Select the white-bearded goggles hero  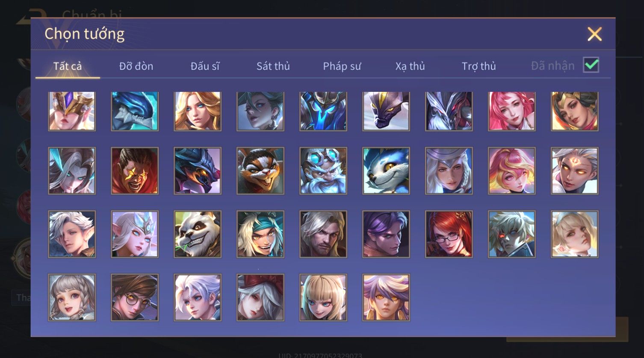point(323,171)
